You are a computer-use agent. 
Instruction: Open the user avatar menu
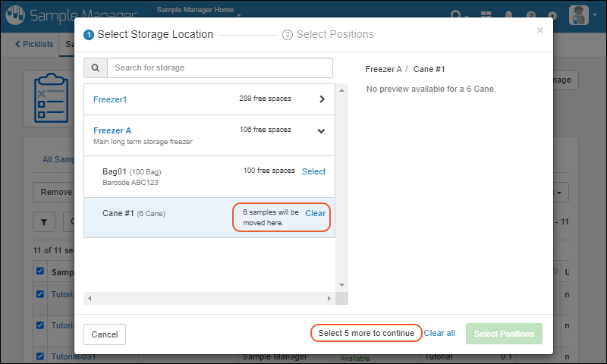pos(580,15)
